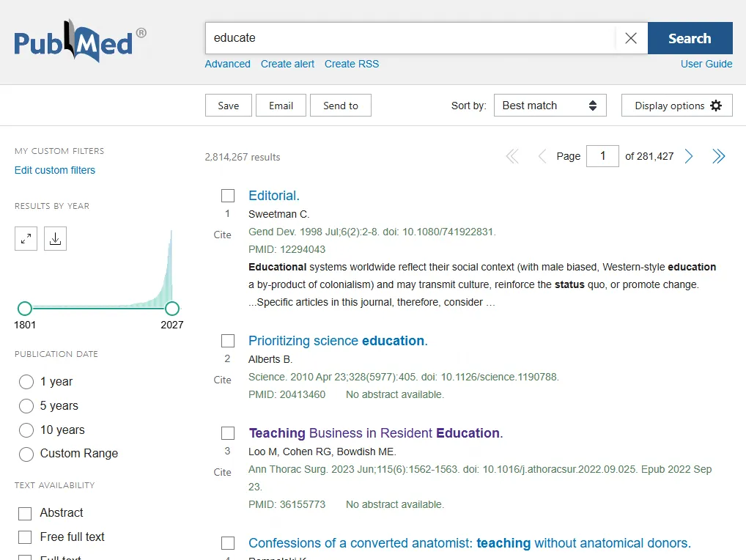Open the User Guide link
Image resolution: width=746 pixels, height=560 pixels.
pos(706,64)
